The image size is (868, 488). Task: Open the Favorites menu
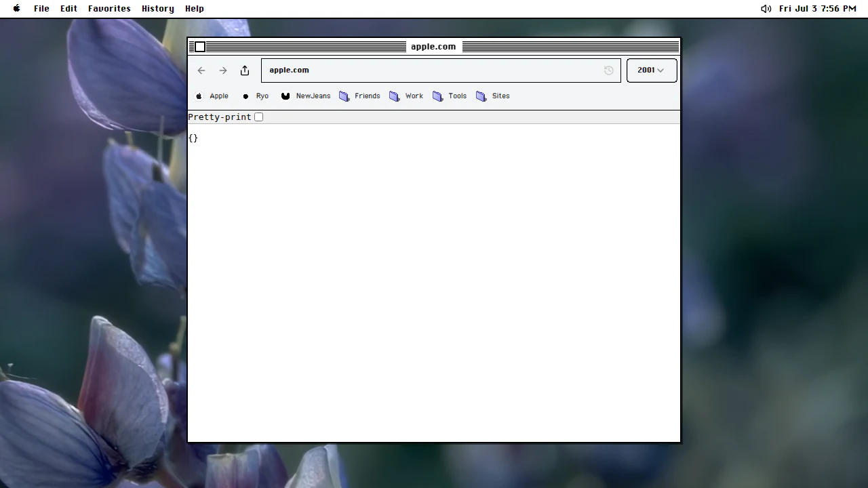(109, 9)
